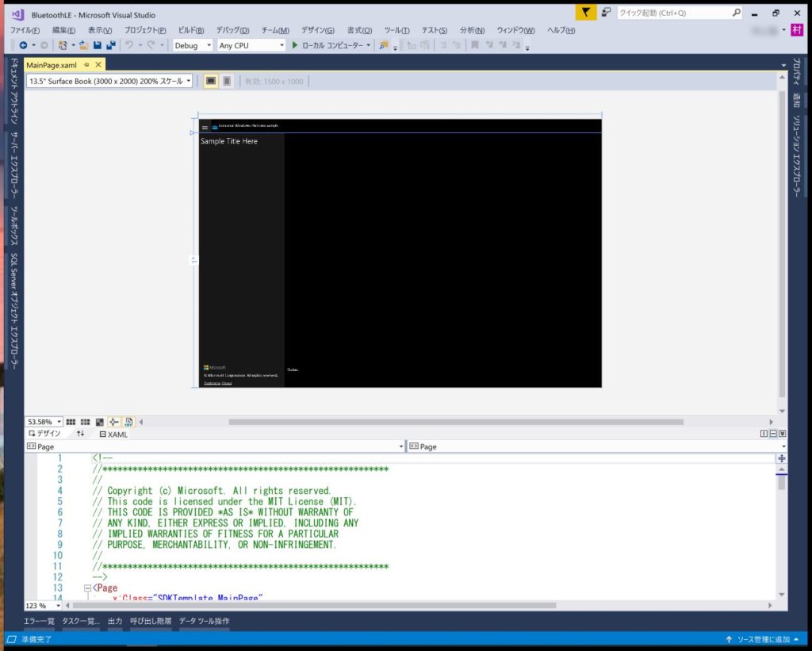Click the Quick Launch magnifier icon
The image size is (812, 651).
tap(737, 13)
